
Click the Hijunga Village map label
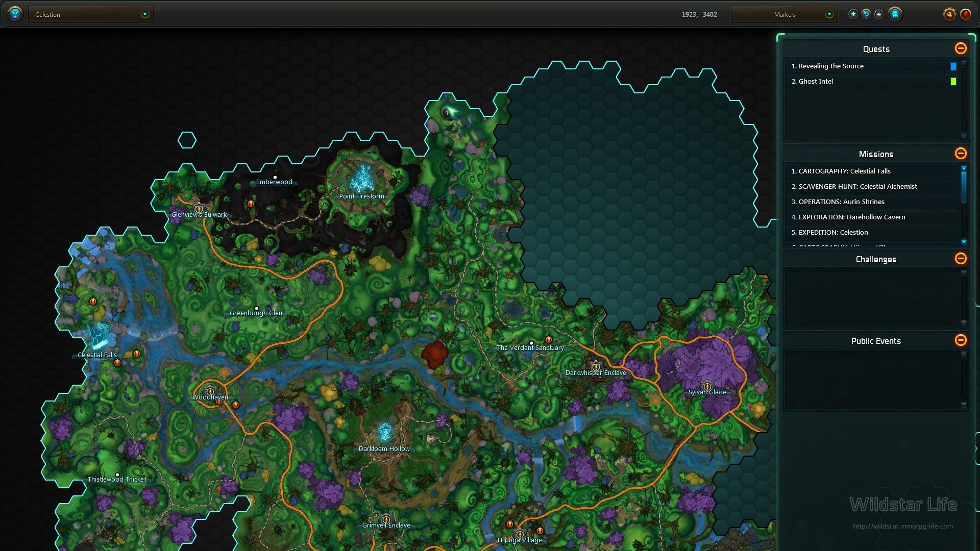pos(520,540)
